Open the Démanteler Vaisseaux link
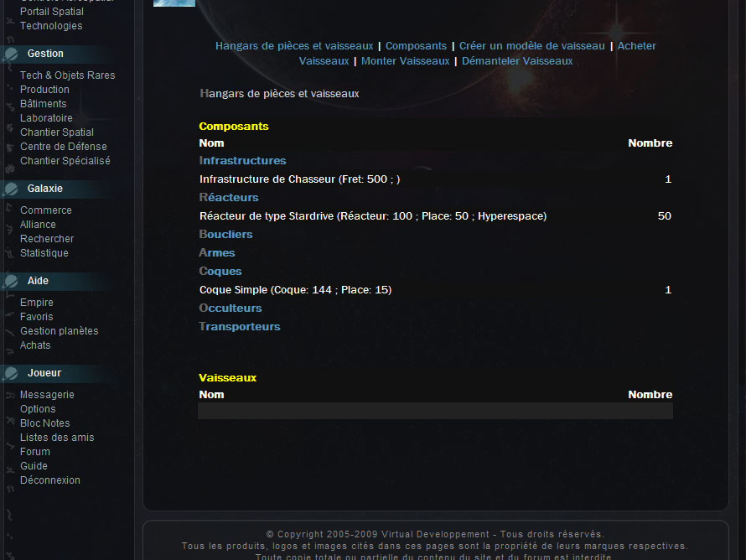This screenshot has width=746, height=560. pos(517,61)
